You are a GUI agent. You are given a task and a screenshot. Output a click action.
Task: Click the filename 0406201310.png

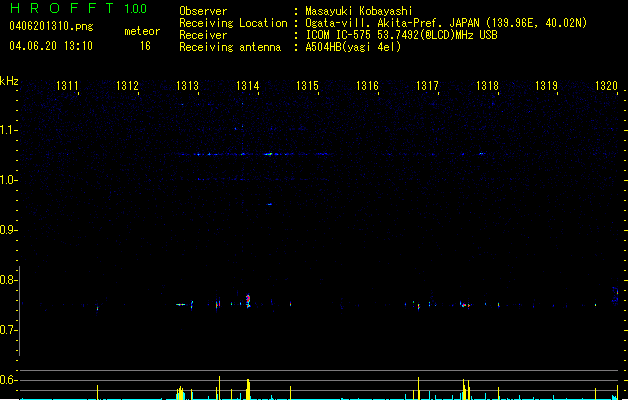click(x=51, y=26)
